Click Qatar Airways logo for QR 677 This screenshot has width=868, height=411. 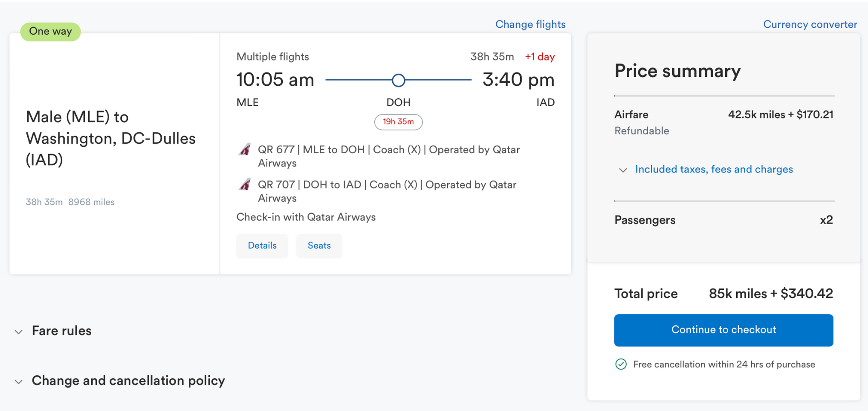(245, 150)
